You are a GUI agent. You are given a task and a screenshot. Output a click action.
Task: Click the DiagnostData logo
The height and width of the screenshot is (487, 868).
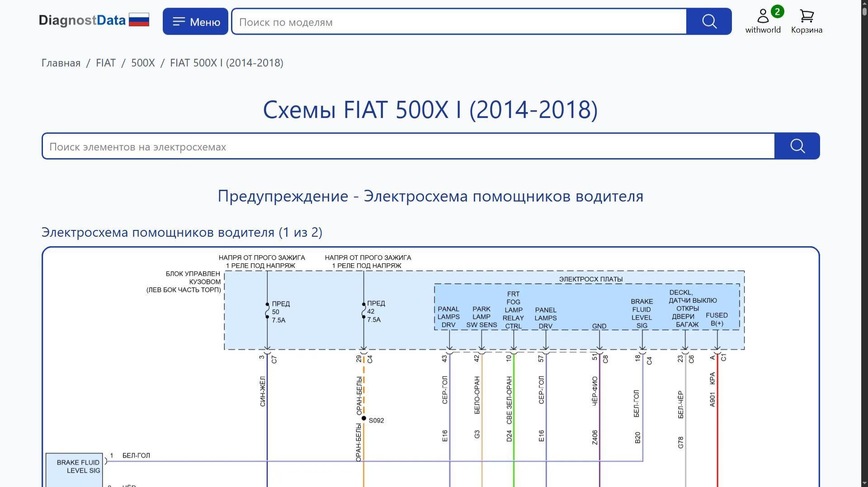pyautogui.click(x=82, y=20)
